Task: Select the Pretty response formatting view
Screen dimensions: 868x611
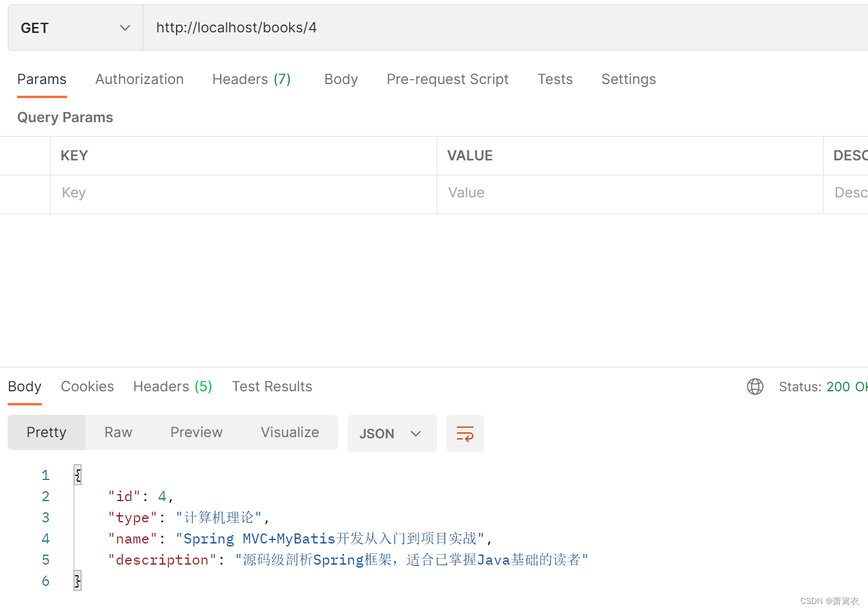Action: coord(46,432)
